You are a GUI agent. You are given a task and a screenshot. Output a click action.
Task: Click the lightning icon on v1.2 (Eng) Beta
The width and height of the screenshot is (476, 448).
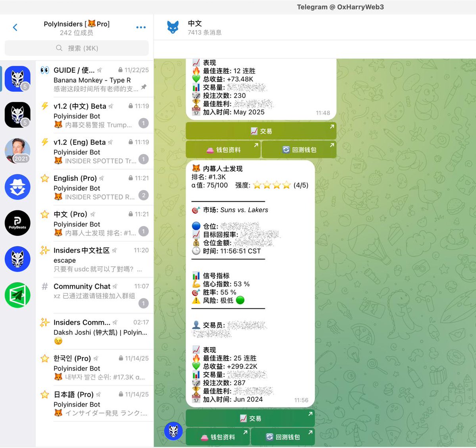pos(45,142)
